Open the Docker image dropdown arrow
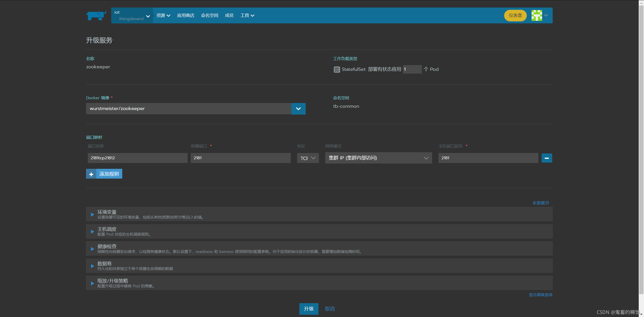The width and height of the screenshot is (644, 317). tap(298, 109)
